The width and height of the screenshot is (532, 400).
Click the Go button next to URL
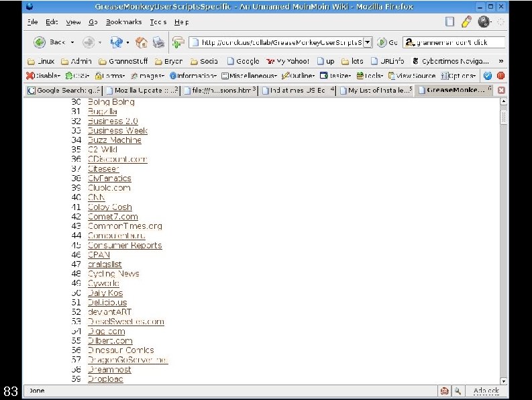pyautogui.click(x=387, y=42)
